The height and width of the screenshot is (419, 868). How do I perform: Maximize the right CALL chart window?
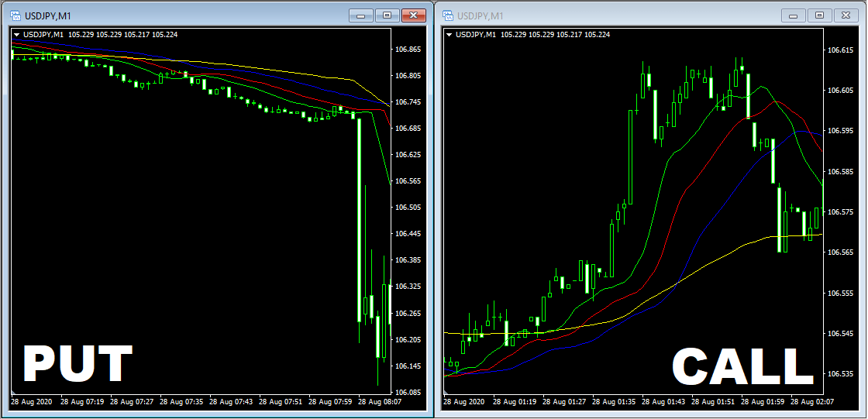819,15
